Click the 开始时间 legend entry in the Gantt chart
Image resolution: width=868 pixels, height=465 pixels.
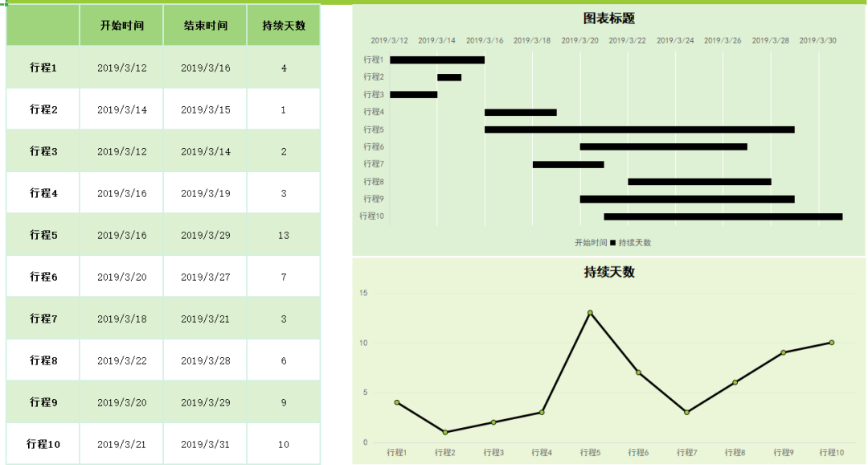click(591, 243)
